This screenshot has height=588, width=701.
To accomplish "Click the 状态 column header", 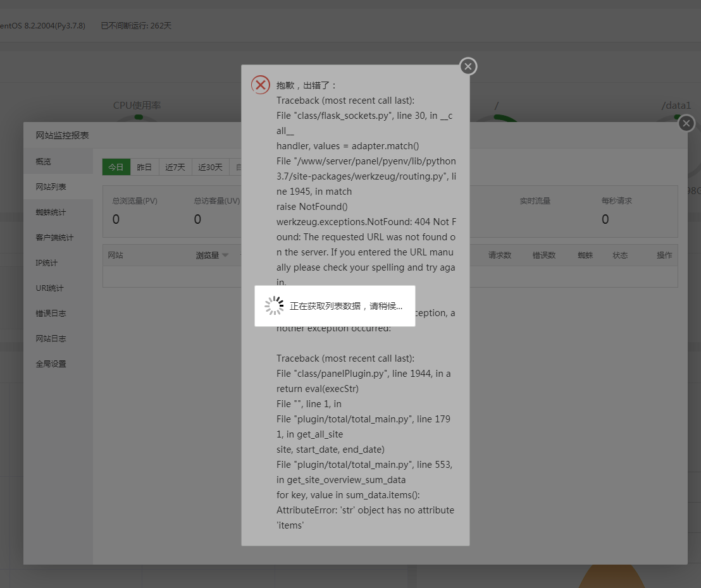I will click(620, 255).
